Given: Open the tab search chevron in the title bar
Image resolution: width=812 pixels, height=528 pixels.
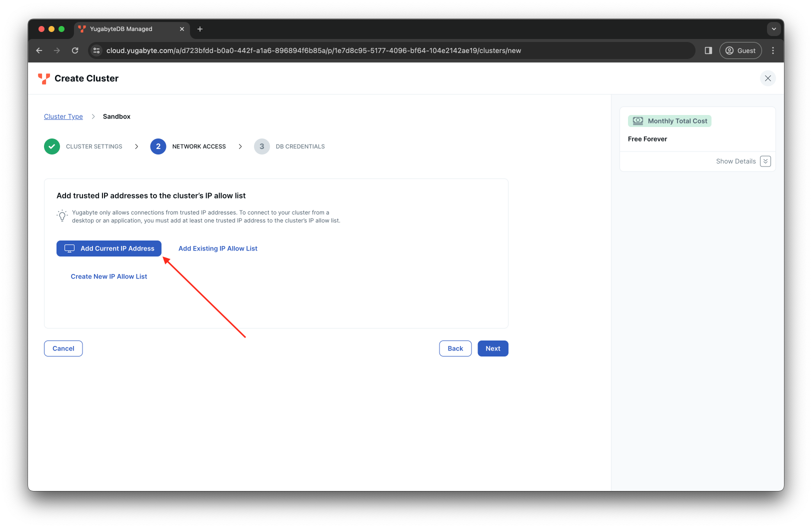Looking at the screenshot, I should click(773, 29).
